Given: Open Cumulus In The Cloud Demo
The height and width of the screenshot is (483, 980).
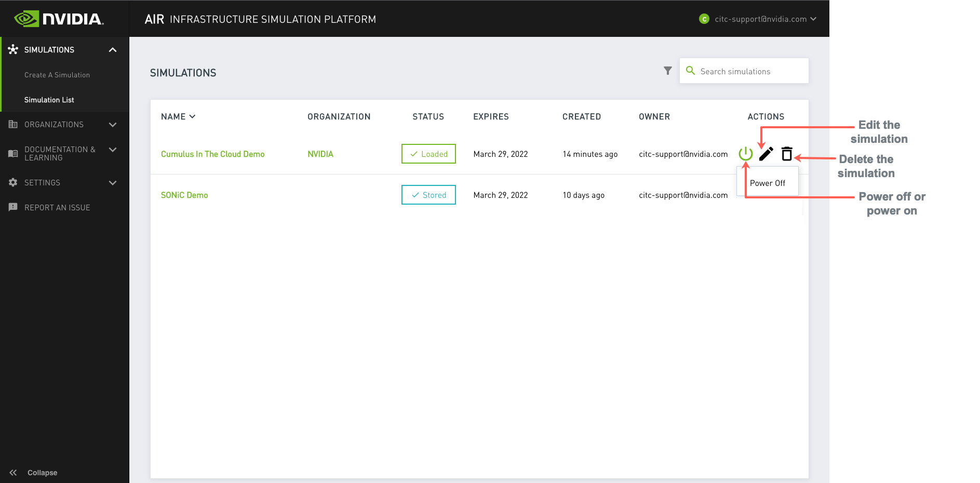Looking at the screenshot, I should [x=212, y=154].
